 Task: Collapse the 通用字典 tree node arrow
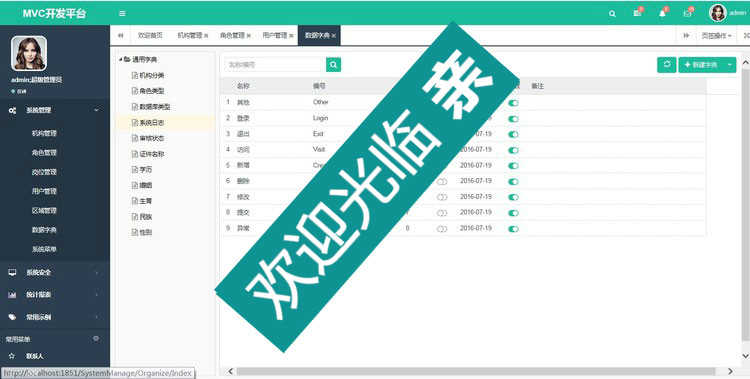pyautogui.click(x=121, y=59)
